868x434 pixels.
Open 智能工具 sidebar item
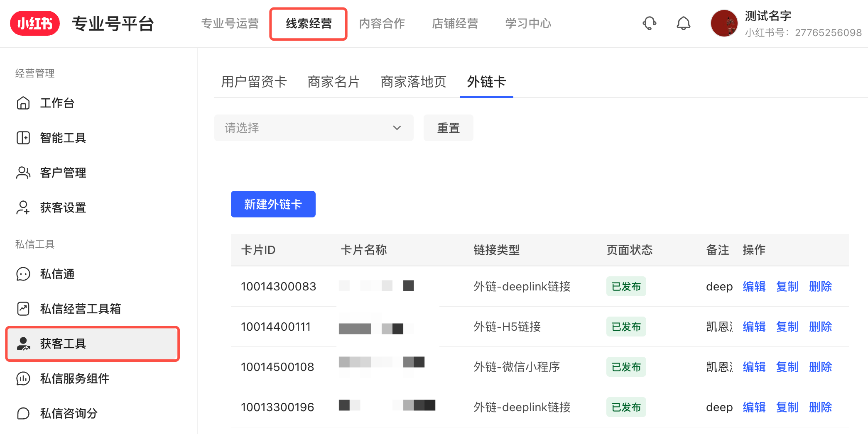tap(63, 138)
